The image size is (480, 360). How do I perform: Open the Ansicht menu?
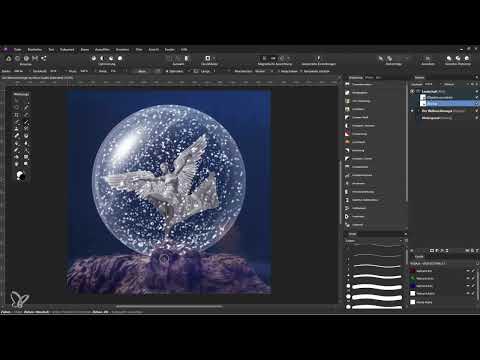tap(154, 49)
